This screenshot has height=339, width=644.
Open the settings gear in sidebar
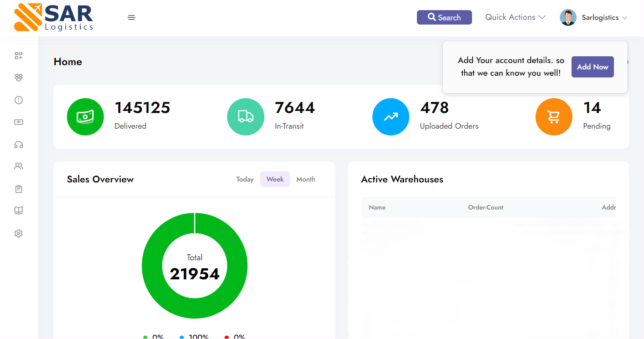[x=19, y=233]
